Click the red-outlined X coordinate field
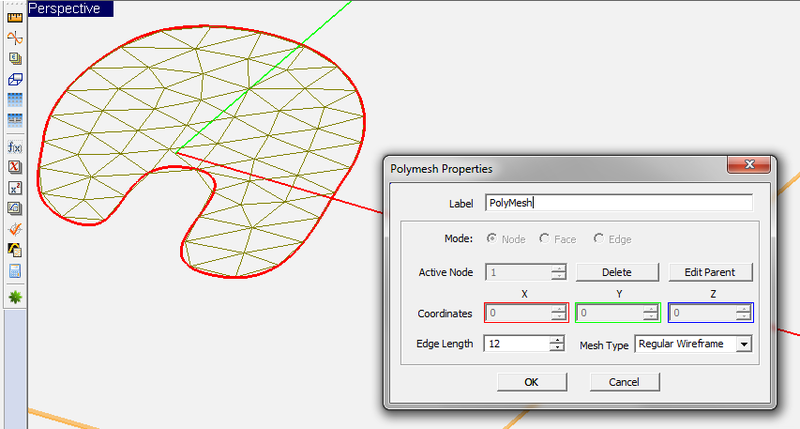The height and width of the screenshot is (429, 800). click(526, 313)
